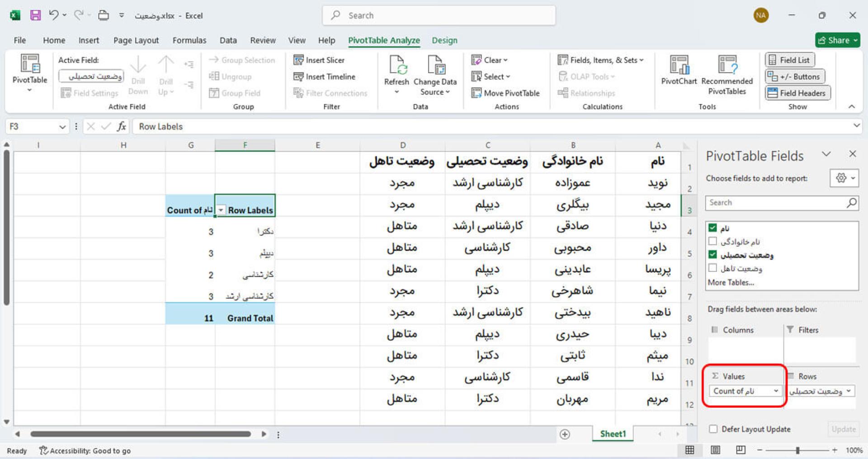The width and height of the screenshot is (868, 459).
Task: Click the New sheet plus icon
Action: pyautogui.click(x=565, y=434)
